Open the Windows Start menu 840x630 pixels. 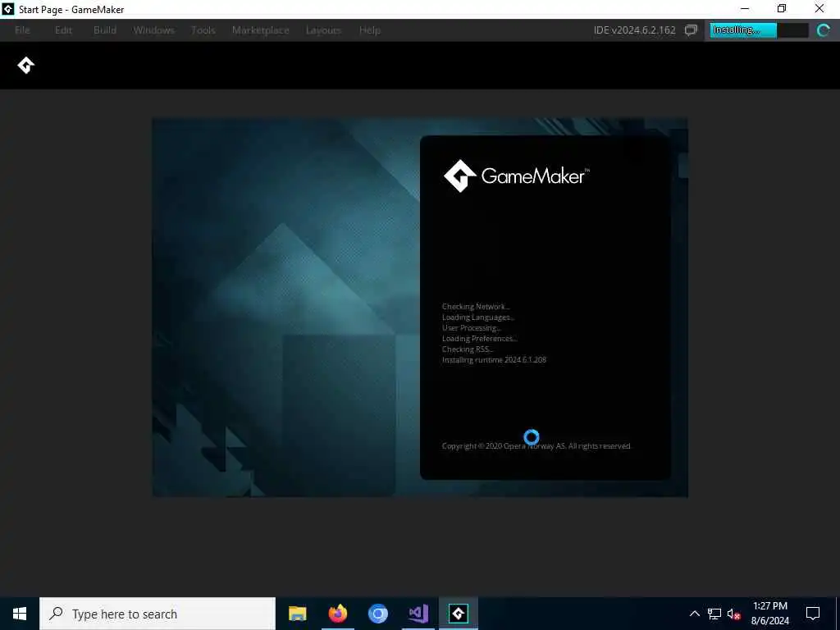[x=20, y=614]
